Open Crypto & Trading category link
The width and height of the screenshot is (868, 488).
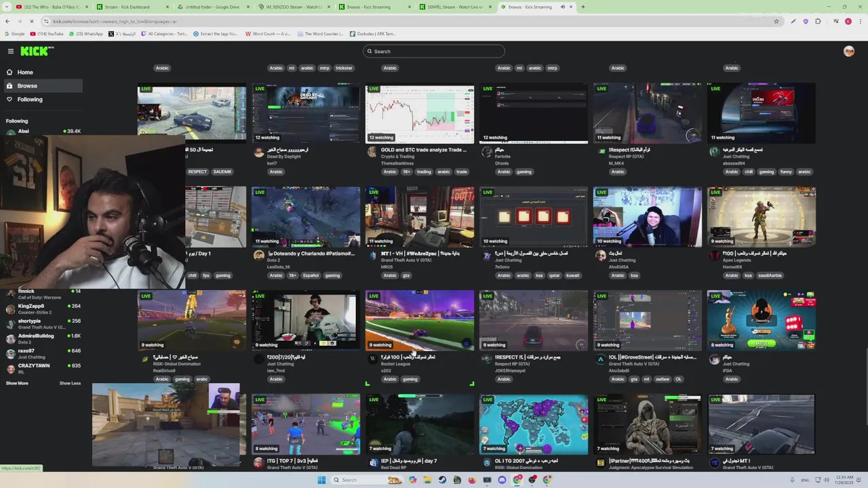tap(397, 157)
